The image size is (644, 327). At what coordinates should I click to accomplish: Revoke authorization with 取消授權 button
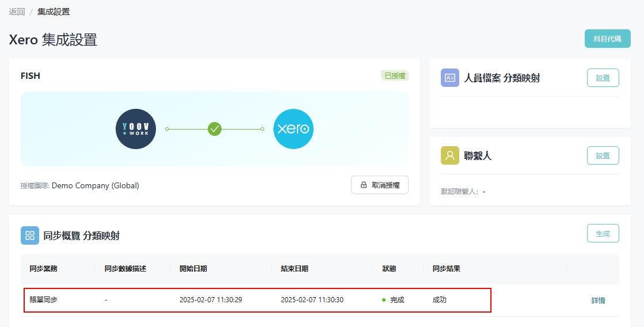(380, 185)
